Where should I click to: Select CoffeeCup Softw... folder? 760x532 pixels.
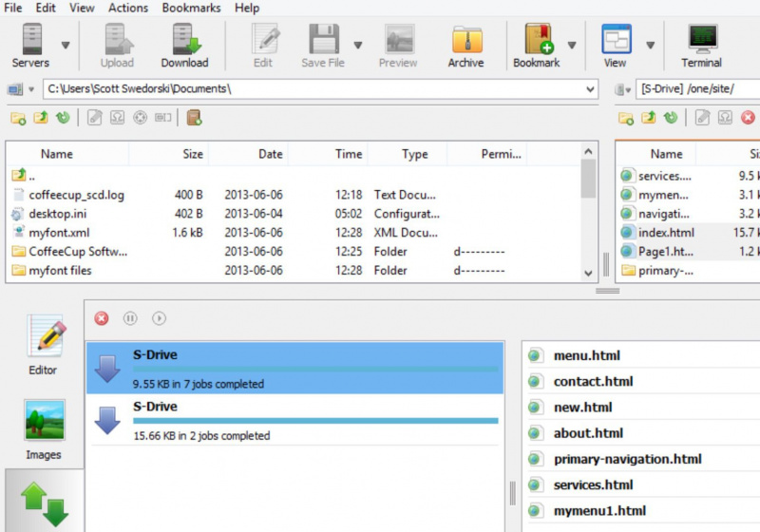coord(294,252)
